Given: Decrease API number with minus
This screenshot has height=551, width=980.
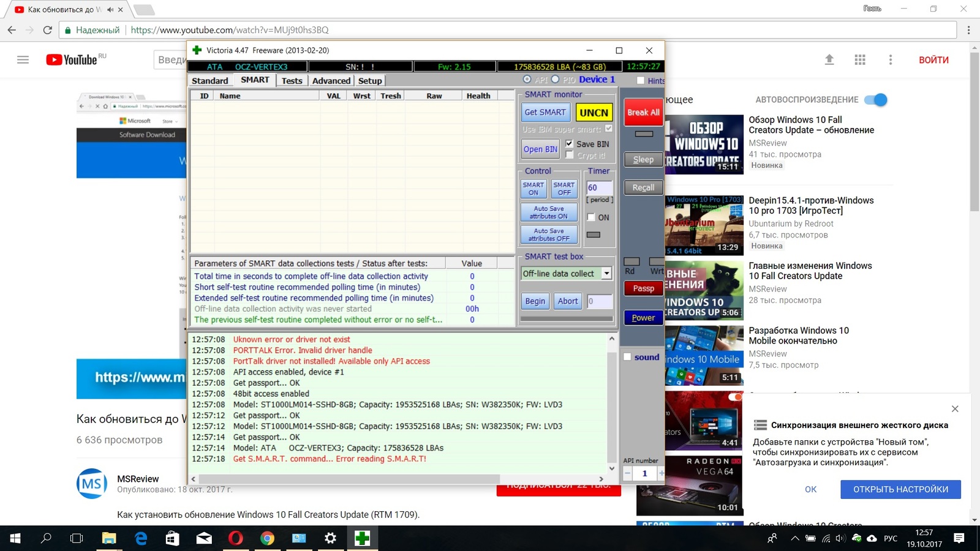Looking at the screenshot, I should click(627, 473).
